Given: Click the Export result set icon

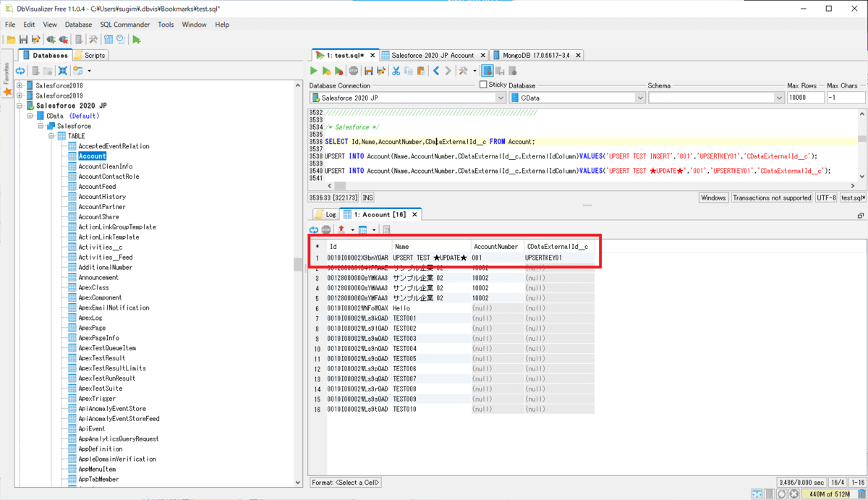Looking at the screenshot, I should click(x=341, y=229).
